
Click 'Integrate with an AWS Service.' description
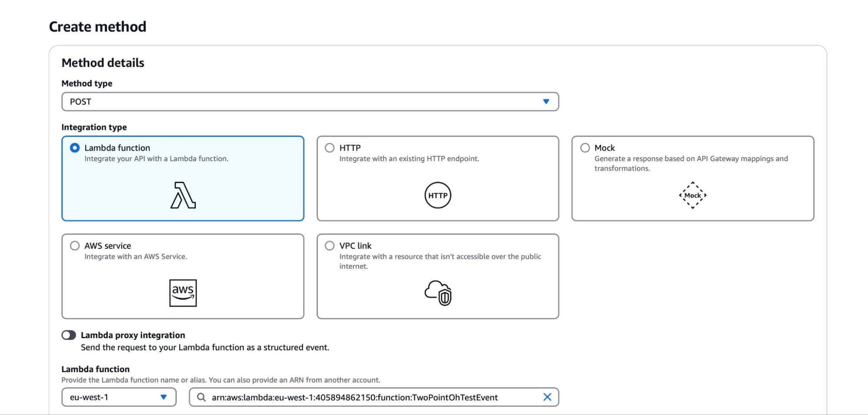135,257
